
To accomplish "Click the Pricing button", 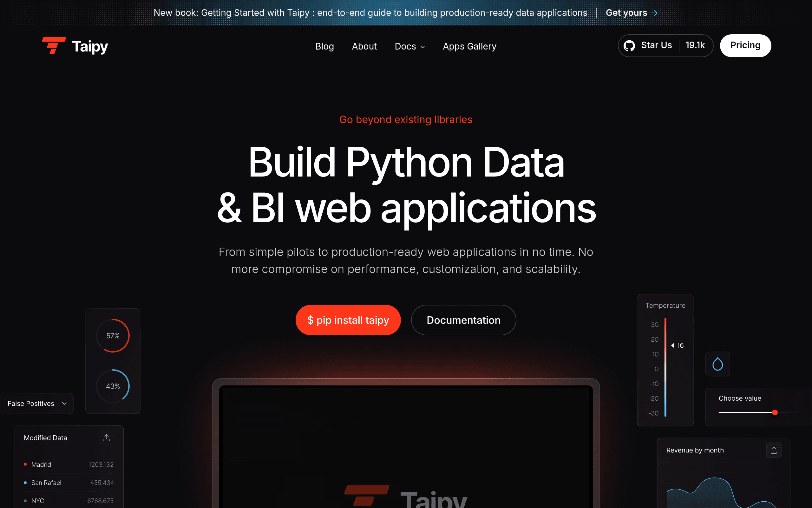I will point(745,45).
